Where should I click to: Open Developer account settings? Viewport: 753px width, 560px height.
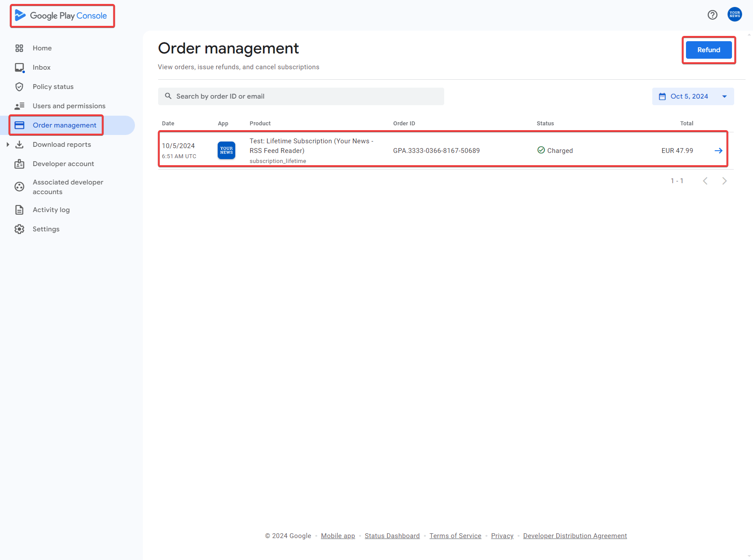[x=63, y=163]
